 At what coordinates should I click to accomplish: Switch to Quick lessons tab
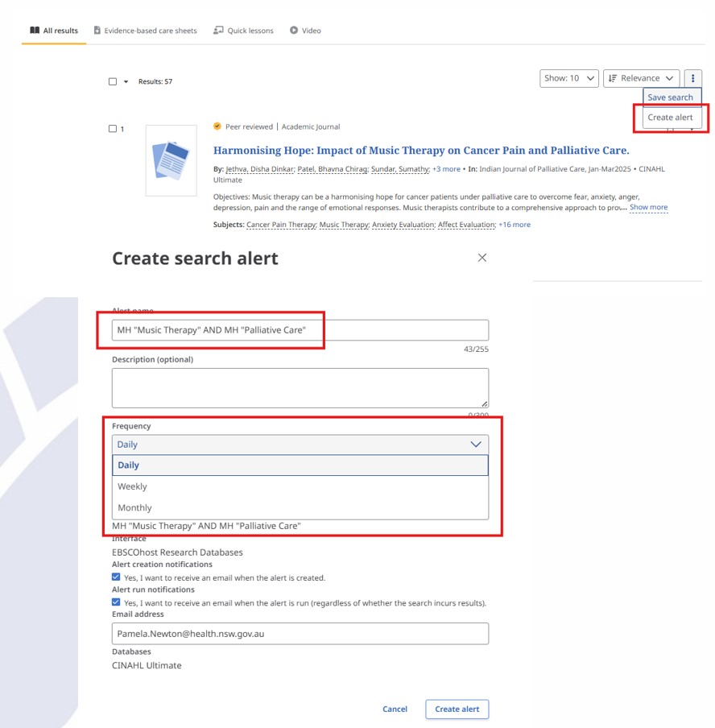coord(243,31)
